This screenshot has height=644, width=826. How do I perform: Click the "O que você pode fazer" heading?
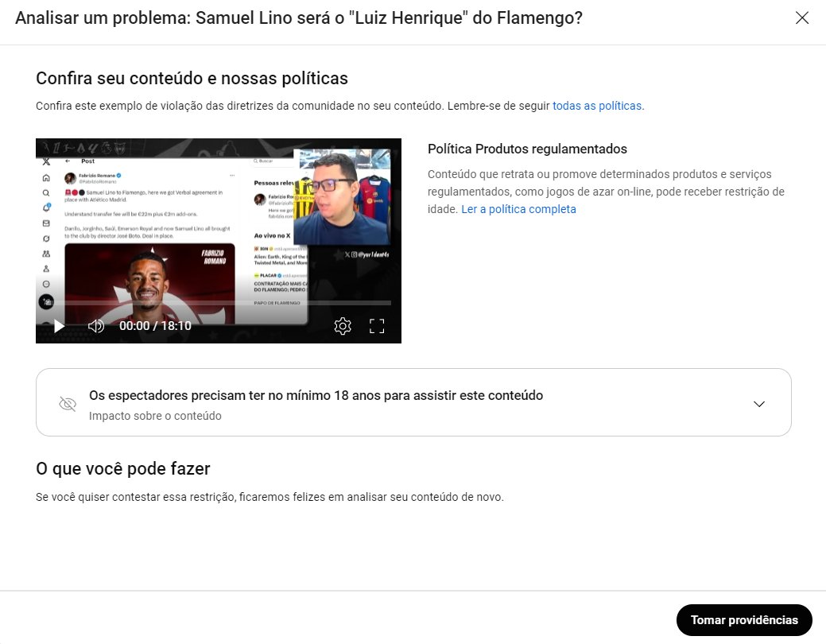(x=122, y=468)
